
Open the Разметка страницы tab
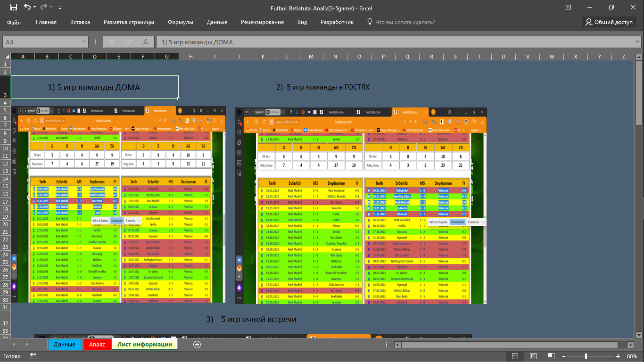coord(129,22)
